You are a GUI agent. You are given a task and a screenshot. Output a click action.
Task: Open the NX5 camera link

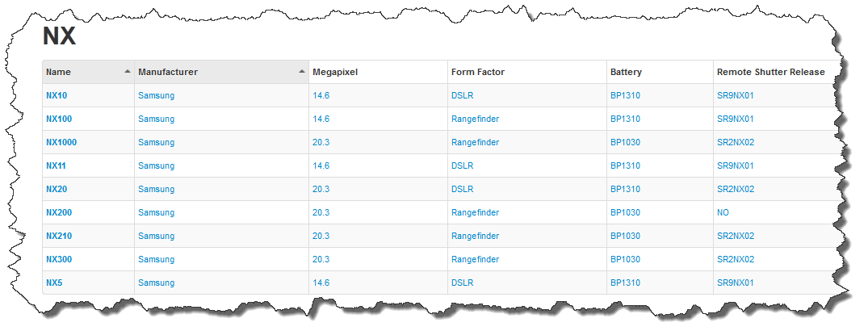tap(54, 283)
